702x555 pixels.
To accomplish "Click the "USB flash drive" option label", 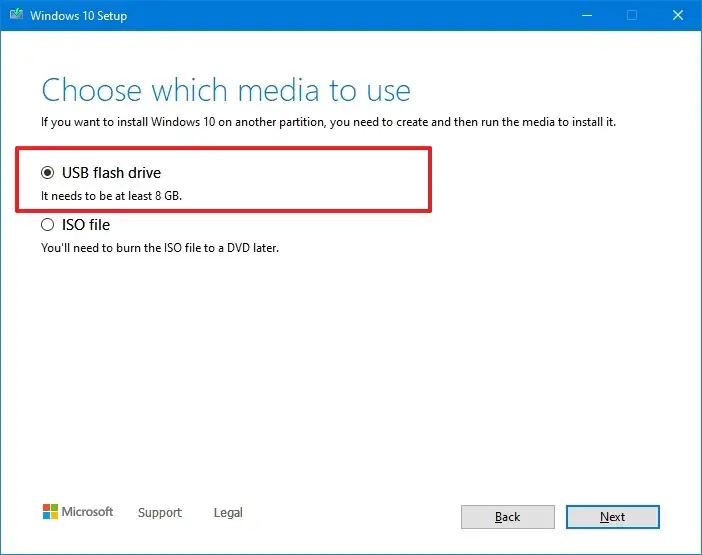I will (111, 173).
